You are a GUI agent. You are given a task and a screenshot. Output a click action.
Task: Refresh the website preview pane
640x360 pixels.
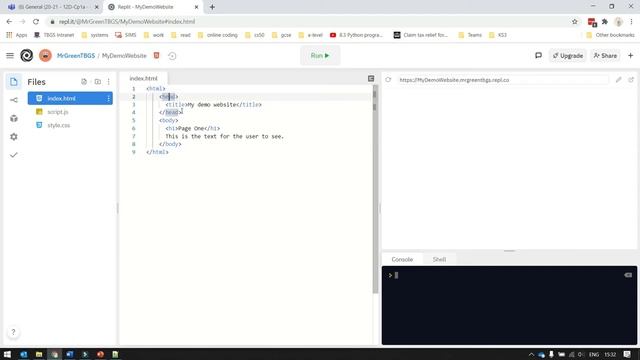[388, 80]
